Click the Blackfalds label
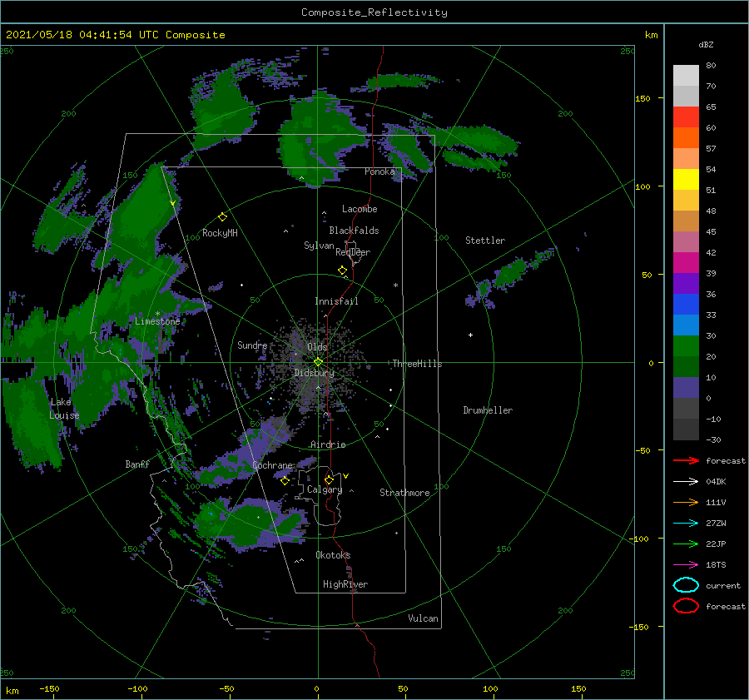749x700 pixels. point(354,231)
